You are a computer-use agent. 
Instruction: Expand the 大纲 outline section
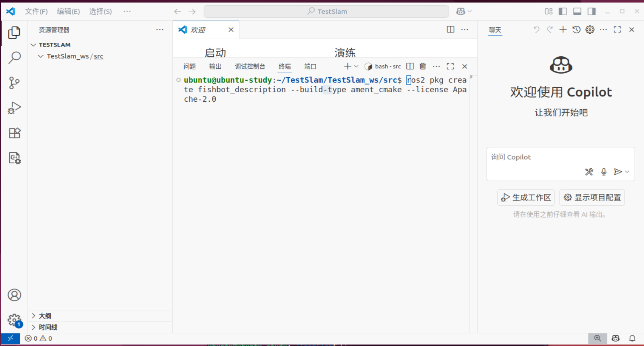[100, 316]
